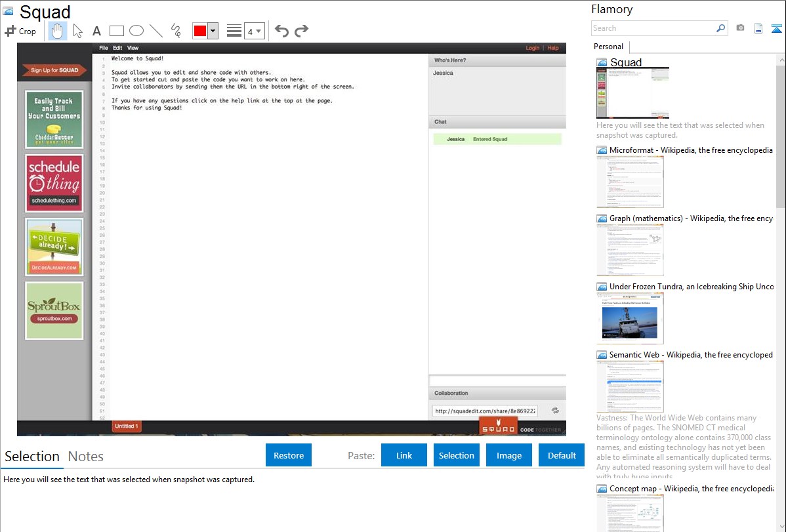The image size is (786, 532).
Task: Open the Microformat Wikipedia snapshot title
Action: pyautogui.click(x=691, y=150)
